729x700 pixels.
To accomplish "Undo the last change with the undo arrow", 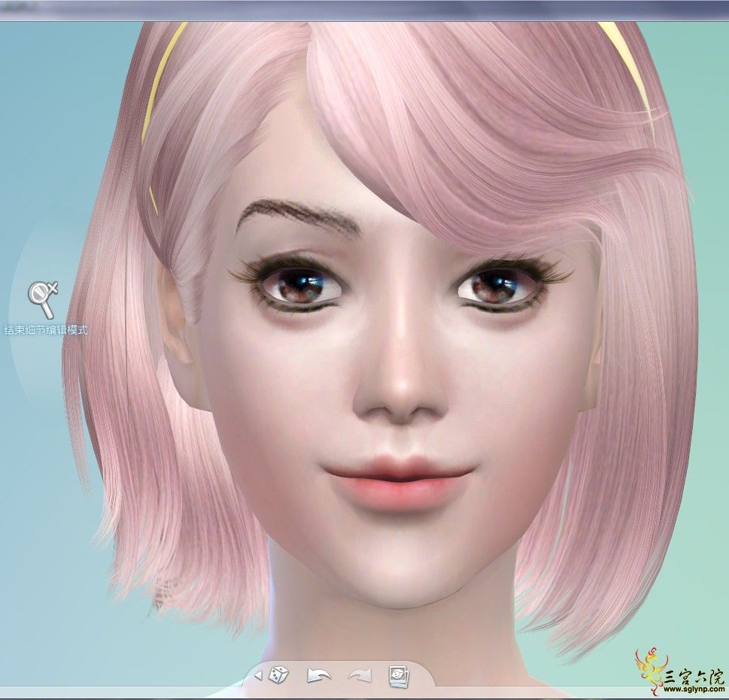I will coord(319,675).
